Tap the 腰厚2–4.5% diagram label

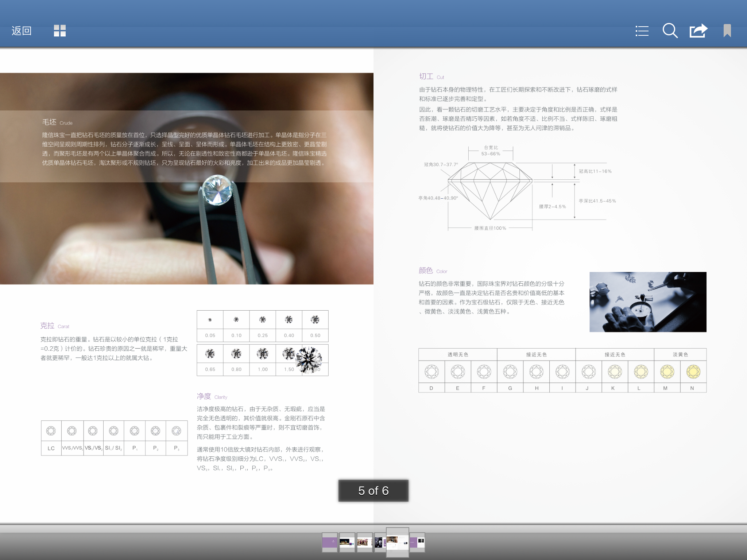click(x=553, y=207)
